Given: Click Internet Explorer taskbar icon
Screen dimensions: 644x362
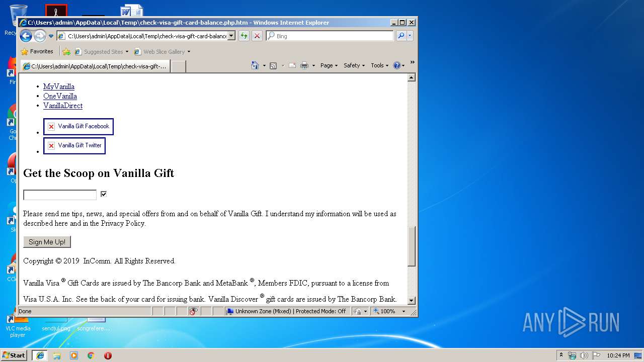Looking at the screenshot, I should (x=40, y=355).
